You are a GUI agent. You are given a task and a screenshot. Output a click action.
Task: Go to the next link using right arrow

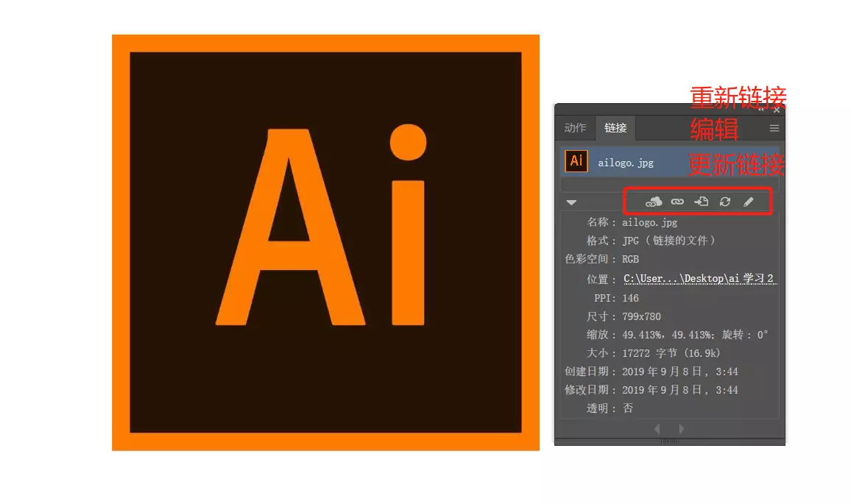pyautogui.click(x=682, y=428)
